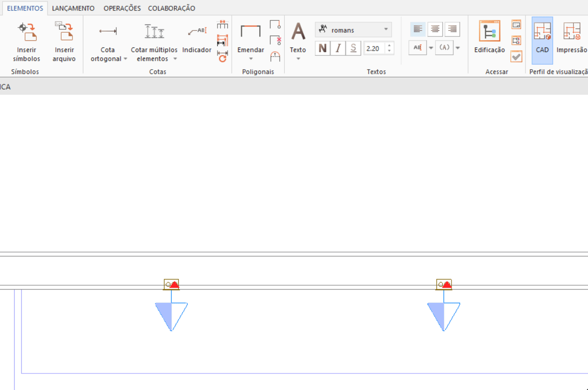
Task: Switch to the Impressão visualization profile
Action: [572, 32]
